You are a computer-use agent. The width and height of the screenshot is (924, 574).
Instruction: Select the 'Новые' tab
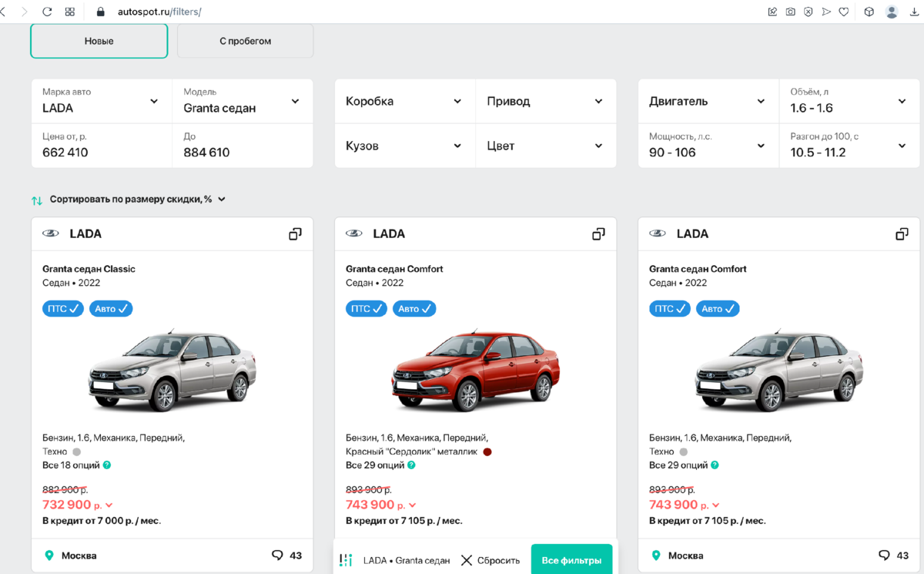(x=99, y=41)
